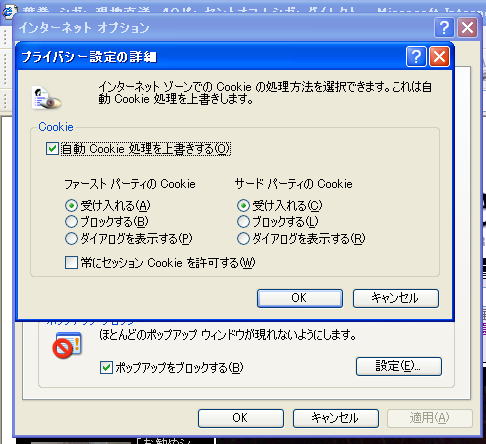486x444 pixels.
Task: Click the pop-up blocker prohibited icon
Action: coord(67,345)
